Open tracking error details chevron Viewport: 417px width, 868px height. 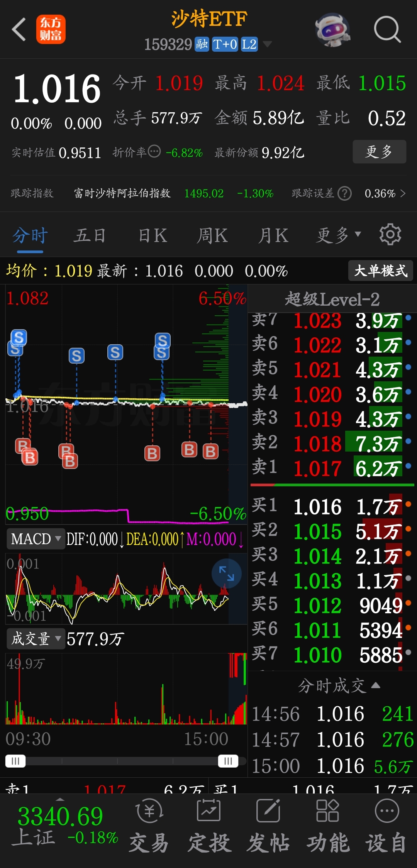tap(403, 193)
